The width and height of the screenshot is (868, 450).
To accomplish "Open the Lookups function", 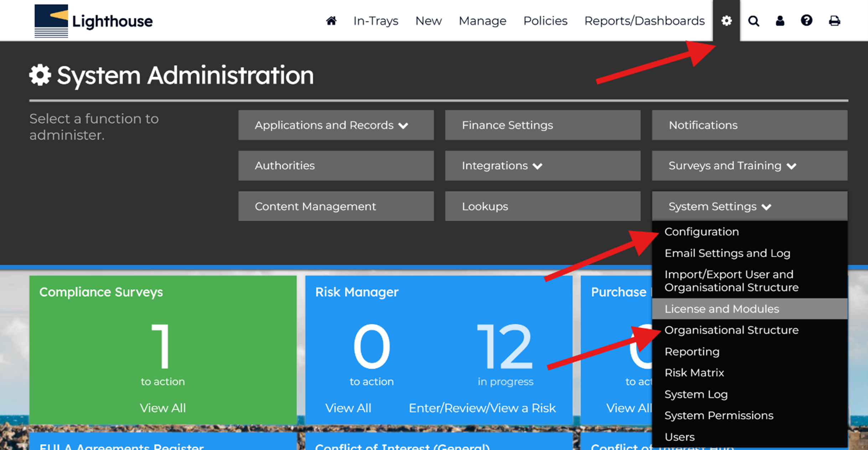I will pyautogui.click(x=542, y=206).
